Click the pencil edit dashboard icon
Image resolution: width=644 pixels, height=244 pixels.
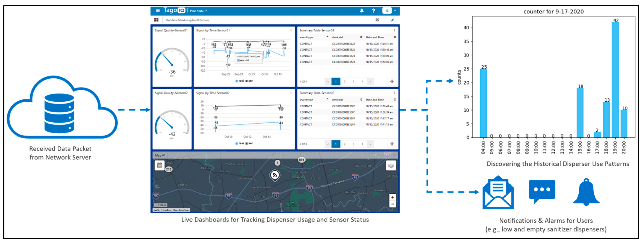(392, 20)
